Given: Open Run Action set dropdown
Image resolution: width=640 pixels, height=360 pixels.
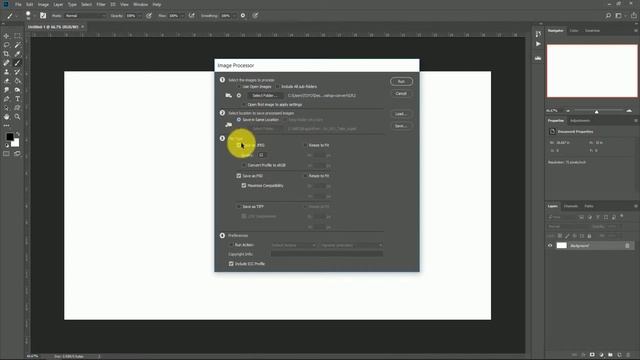Looking at the screenshot, I should pos(293,245).
